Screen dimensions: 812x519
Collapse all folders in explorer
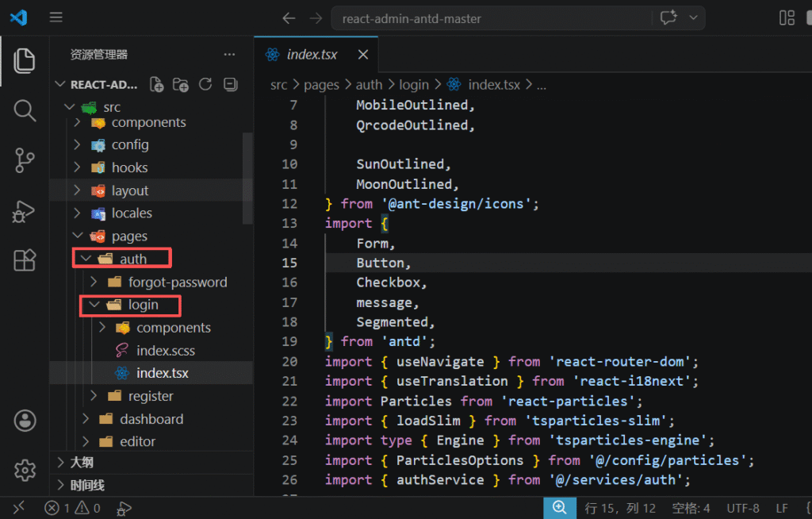coord(230,85)
